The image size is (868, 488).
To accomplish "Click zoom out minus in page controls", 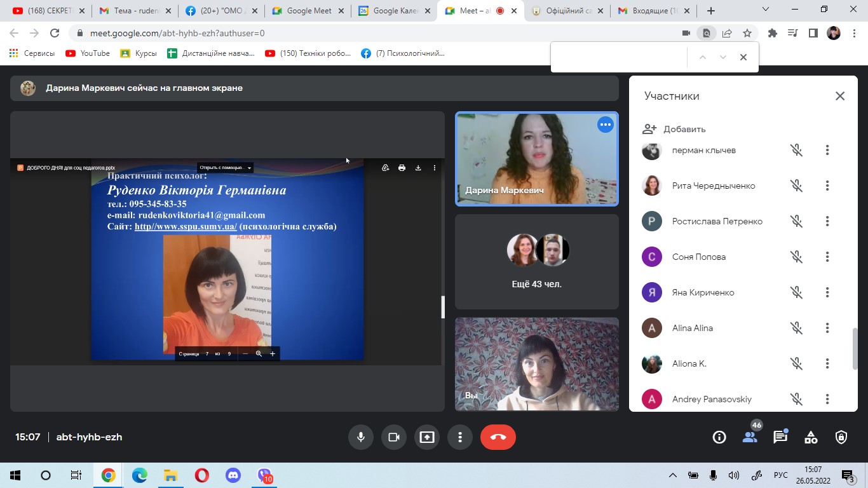I will tap(245, 353).
